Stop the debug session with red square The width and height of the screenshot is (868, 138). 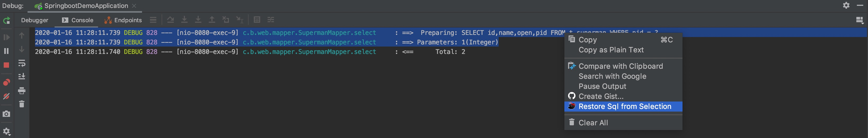click(x=6, y=65)
